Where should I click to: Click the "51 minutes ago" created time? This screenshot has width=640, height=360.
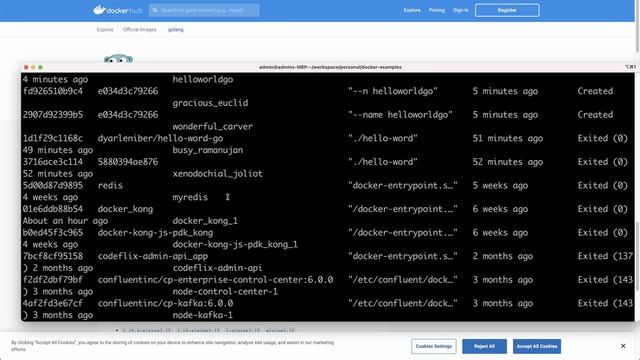click(x=508, y=138)
